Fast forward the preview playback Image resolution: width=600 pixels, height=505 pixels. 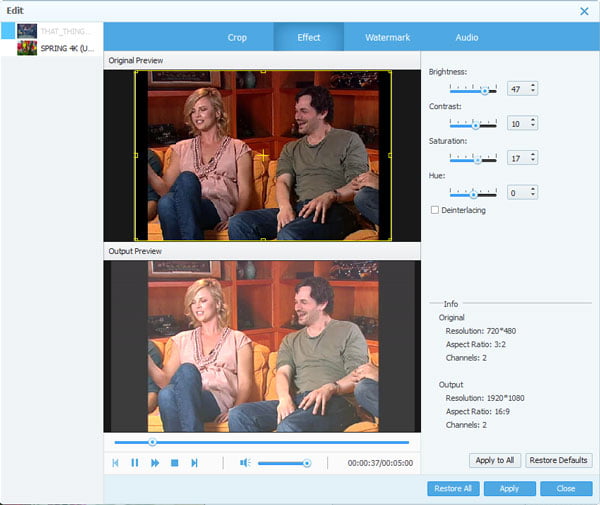click(155, 463)
